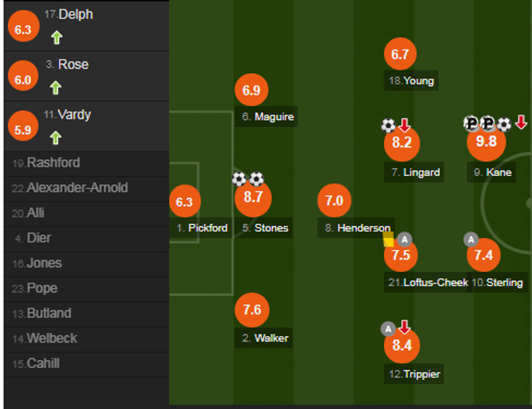
Task: Click the green arrow under Rose
Action: (55, 88)
